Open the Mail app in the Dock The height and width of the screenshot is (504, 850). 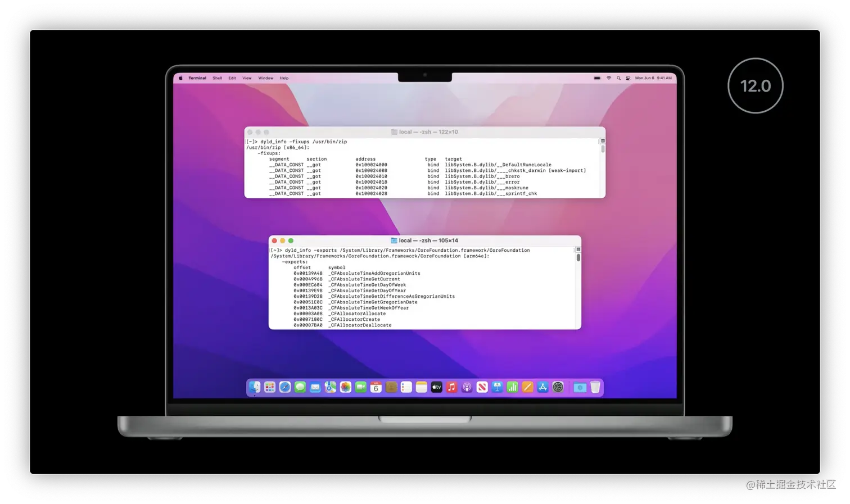tap(315, 387)
